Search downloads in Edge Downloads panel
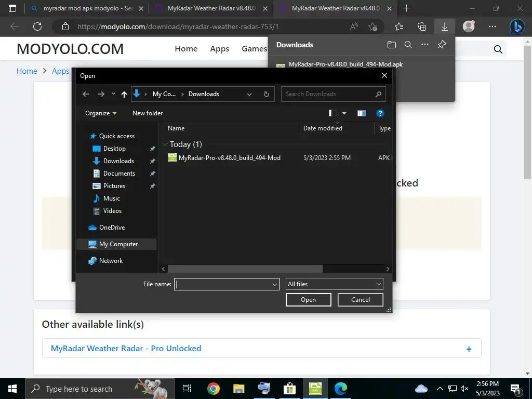The width and height of the screenshot is (532, 399). (x=408, y=45)
